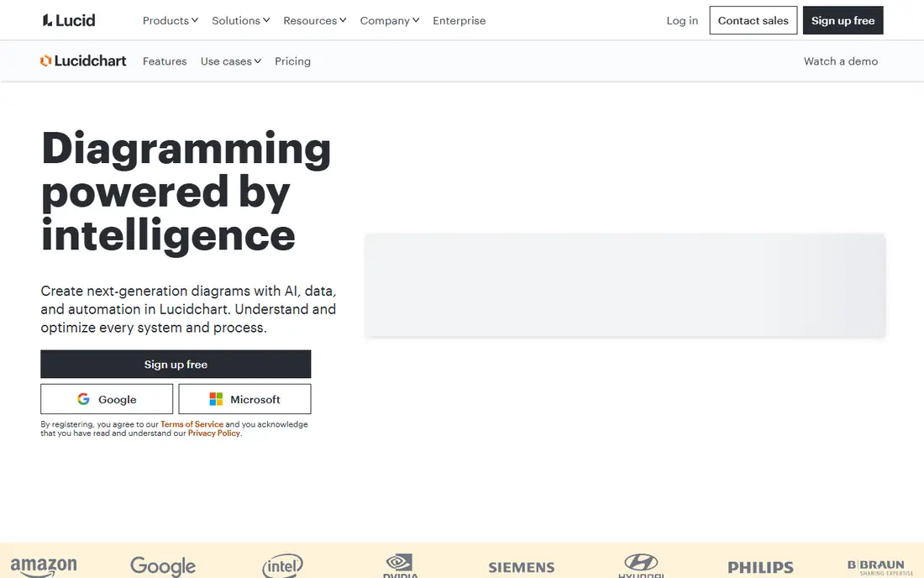Sign up with Google button
The height and width of the screenshot is (578, 924).
[107, 399]
